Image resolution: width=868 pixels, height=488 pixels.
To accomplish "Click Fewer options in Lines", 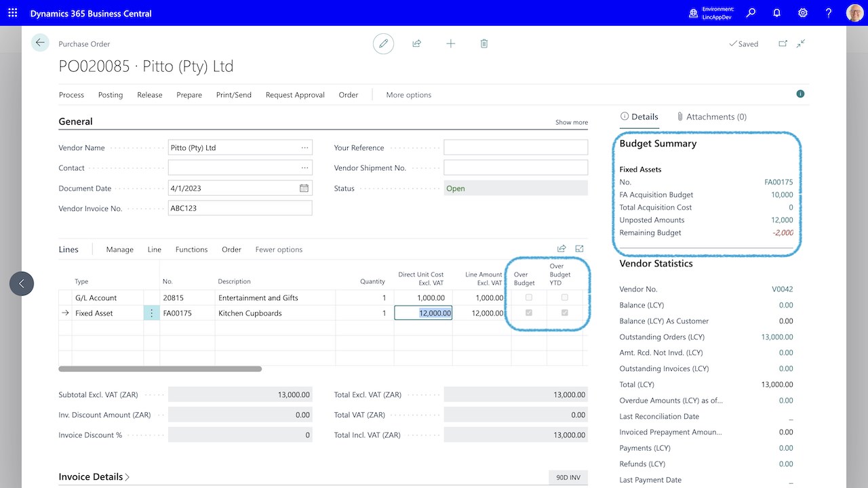I will (279, 249).
